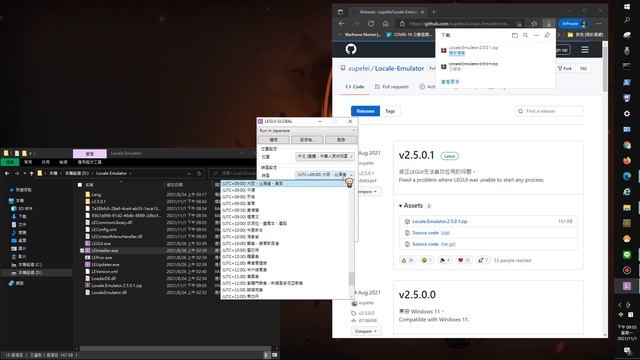The image size is (640, 360).
Task: Open the Code tab of repository
Action: tap(355, 87)
